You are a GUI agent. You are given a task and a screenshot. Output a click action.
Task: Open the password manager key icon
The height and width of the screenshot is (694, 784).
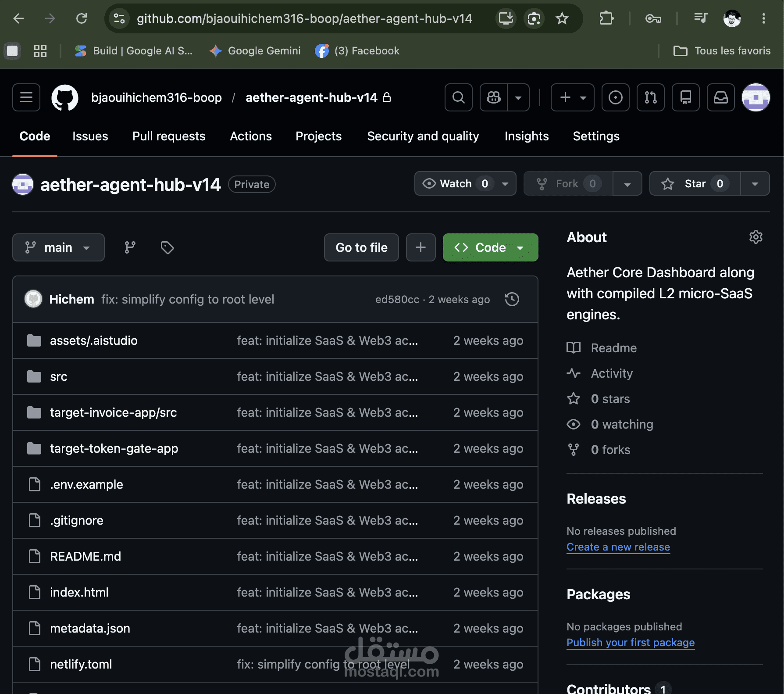(x=653, y=18)
